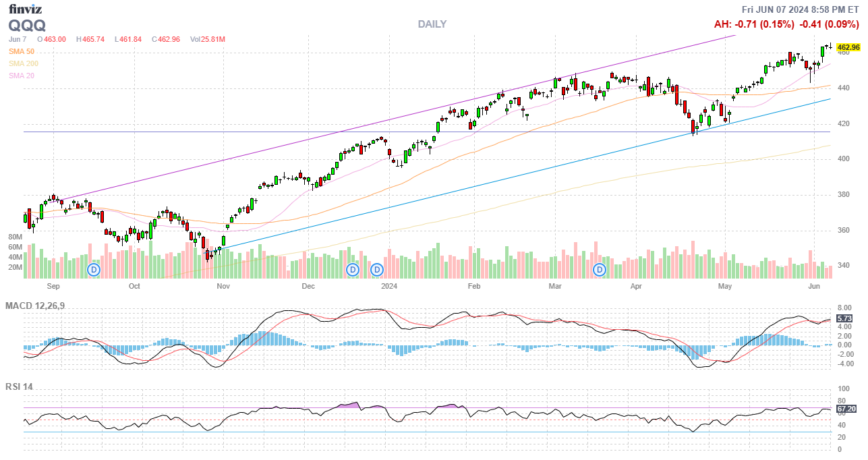
Task: Click the late-December dividend D marker nearest 2024
Action: click(377, 270)
